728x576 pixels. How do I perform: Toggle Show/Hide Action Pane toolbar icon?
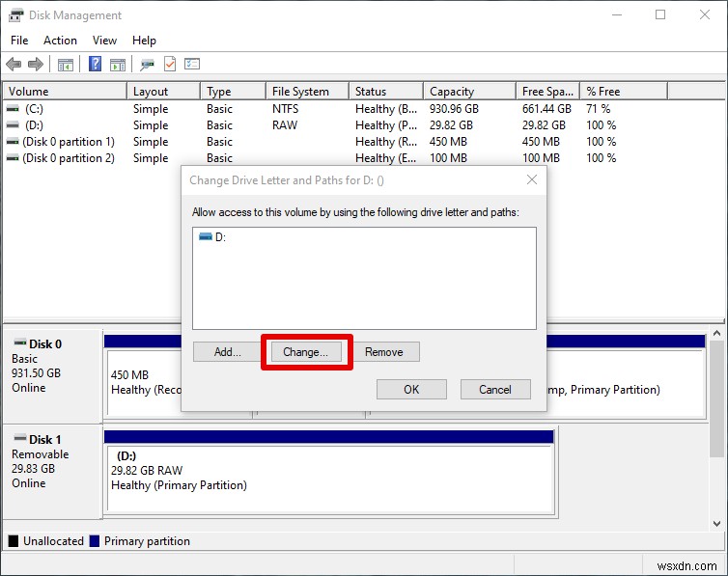pyautogui.click(x=118, y=65)
